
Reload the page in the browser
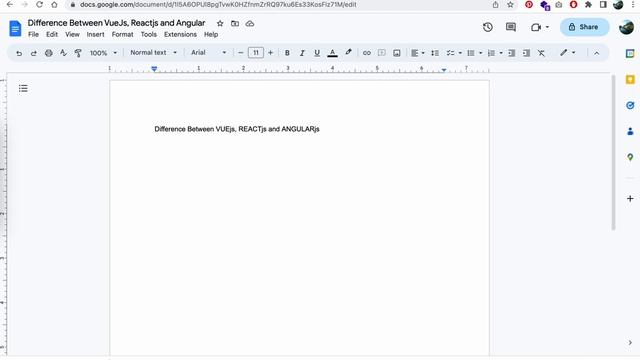[x=39, y=4]
